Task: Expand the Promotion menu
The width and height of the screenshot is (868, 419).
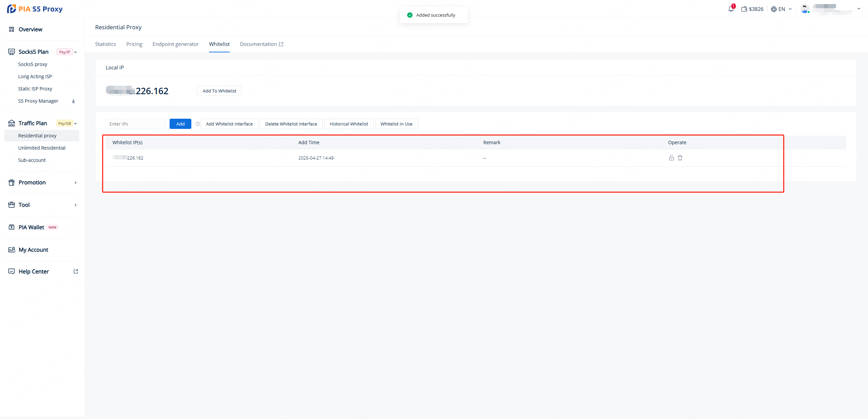Action: click(x=75, y=183)
